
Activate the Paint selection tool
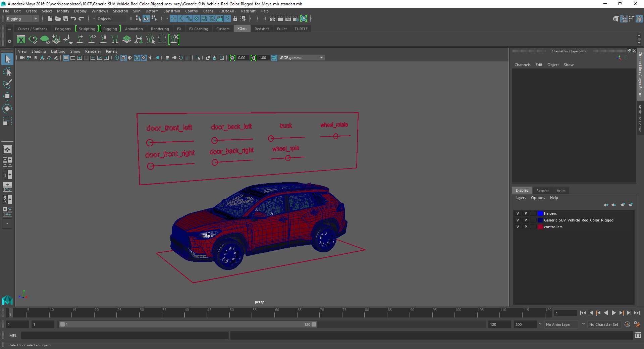7,84
